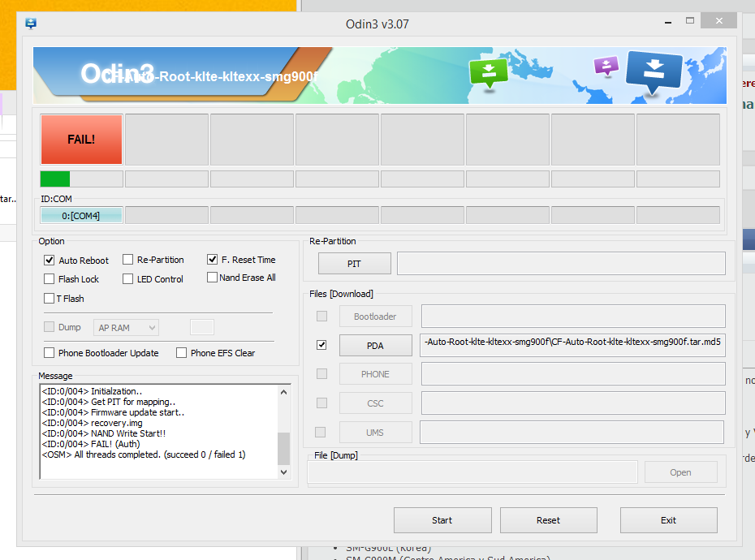The image size is (755, 560).
Task: Click the blue download icon in banner
Action: 654,72
